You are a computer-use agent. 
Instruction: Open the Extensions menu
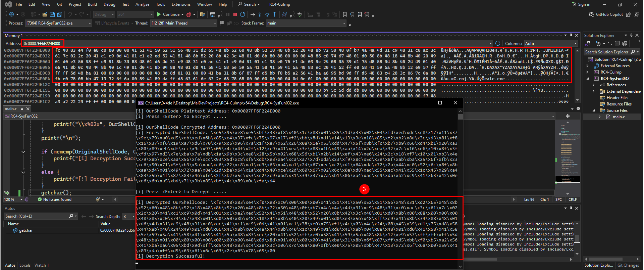click(x=181, y=4)
